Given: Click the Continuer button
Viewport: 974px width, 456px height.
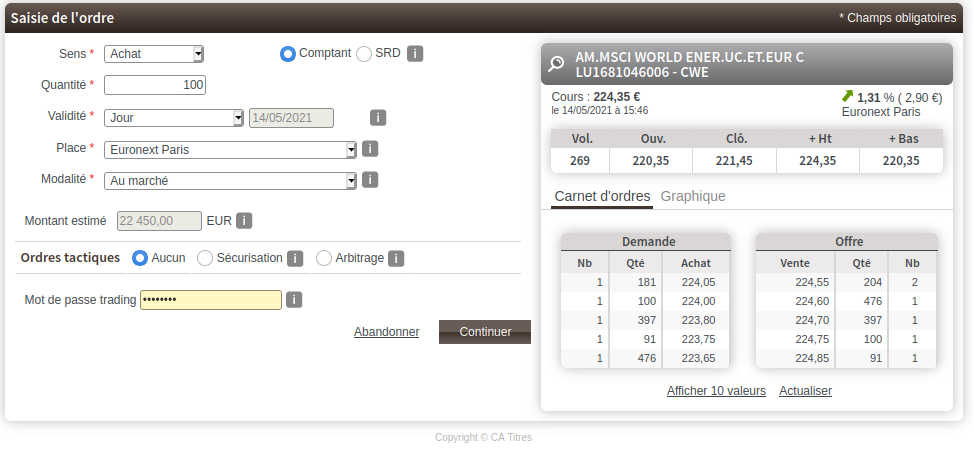Looking at the screenshot, I should [485, 332].
